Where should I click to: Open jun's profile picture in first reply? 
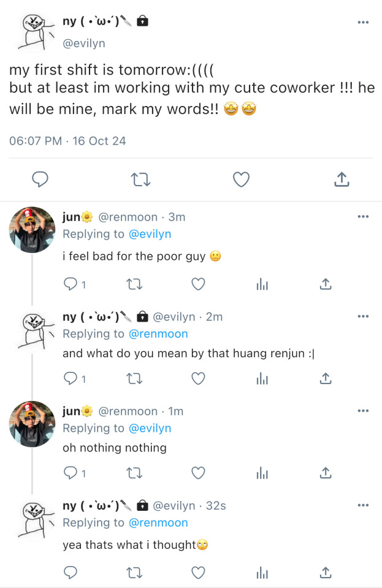[x=32, y=230]
